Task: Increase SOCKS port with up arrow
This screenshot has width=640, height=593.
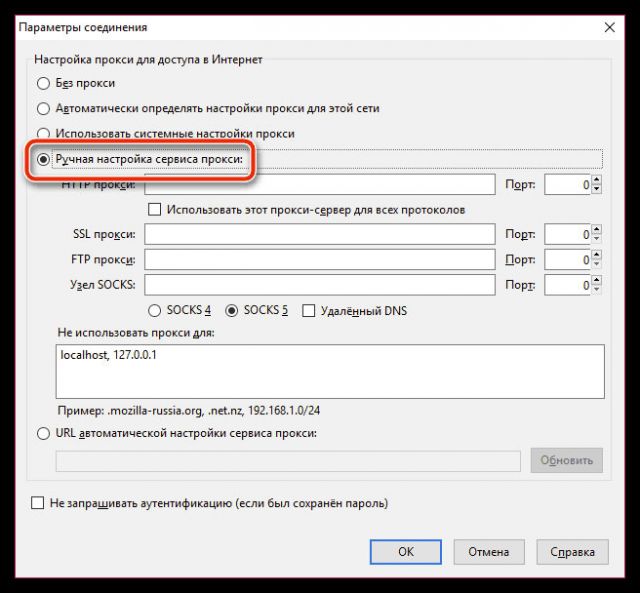Action: tap(597, 280)
